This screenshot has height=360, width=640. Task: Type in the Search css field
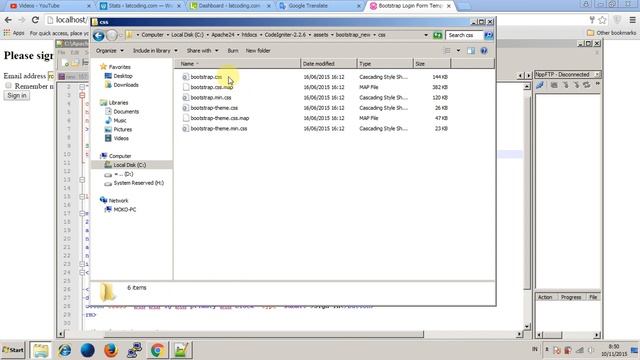(x=464, y=35)
